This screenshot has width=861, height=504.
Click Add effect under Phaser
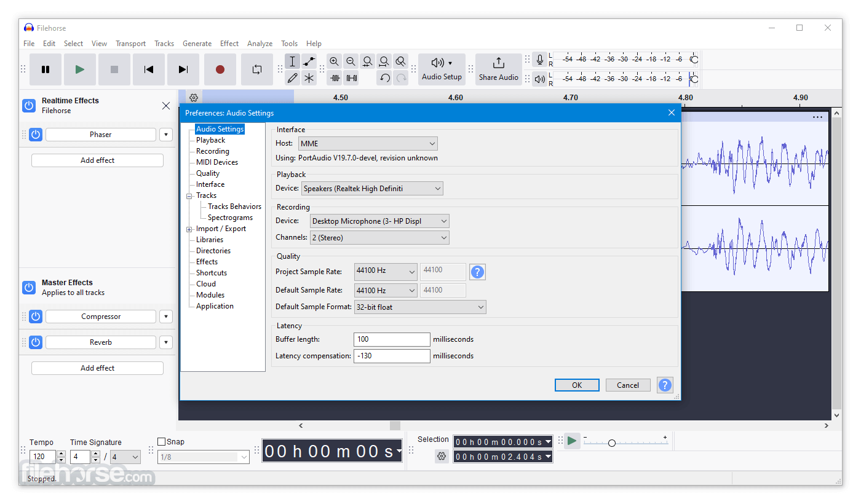coord(98,160)
